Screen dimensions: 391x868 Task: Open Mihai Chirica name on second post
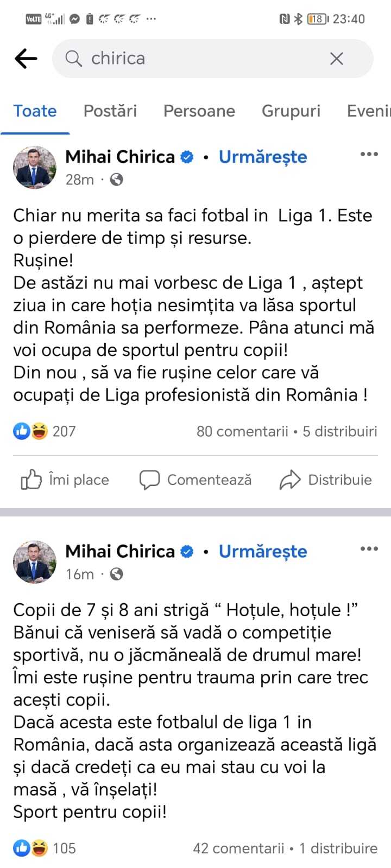[120, 552]
